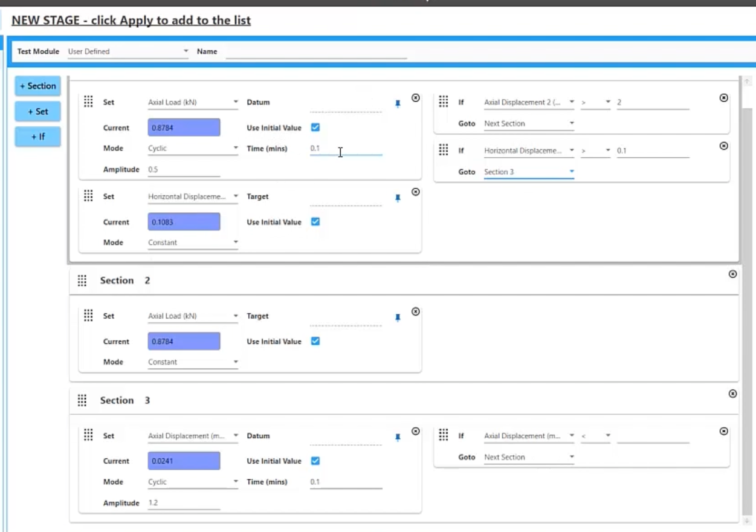The height and width of the screenshot is (532, 756).
Task: Click the + Section button
Action: pyautogui.click(x=38, y=86)
